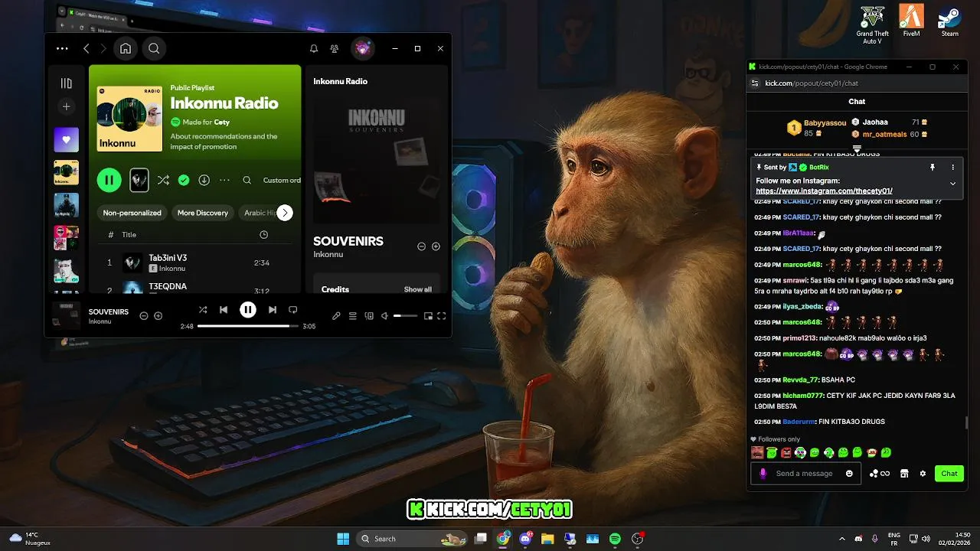980x551 pixels.
Task: Open emoji picker in chat input
Action: [849, 473]
